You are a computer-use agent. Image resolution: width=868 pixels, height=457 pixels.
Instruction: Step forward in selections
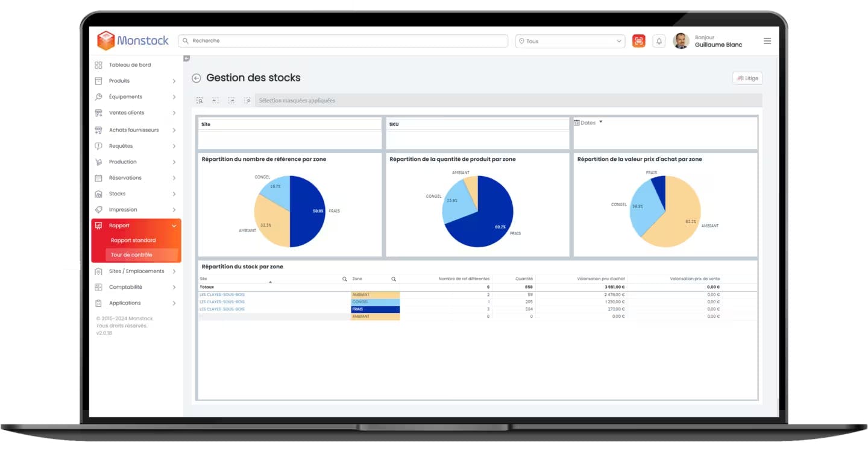231,101
